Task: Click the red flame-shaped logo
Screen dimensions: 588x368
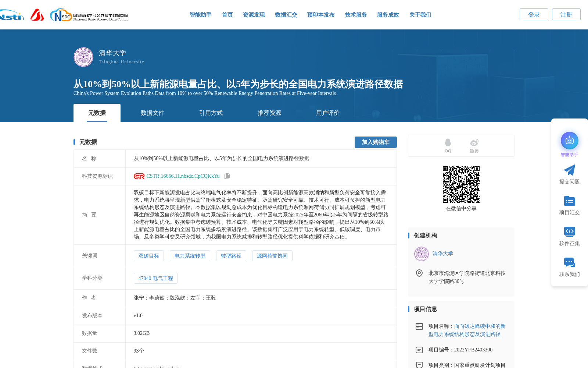Action: pos(37,15)
